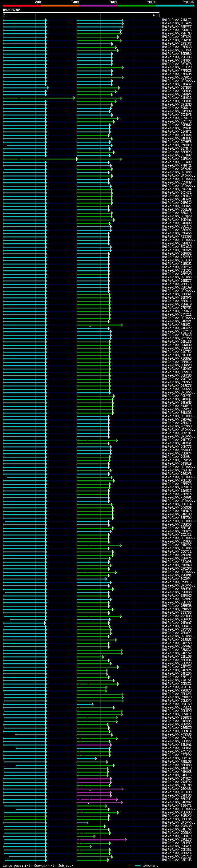The height and width of the screenshot is (868, 197).
Task: Select hit label UniRef100_Q9M339
Action: [x=177, y=111]
